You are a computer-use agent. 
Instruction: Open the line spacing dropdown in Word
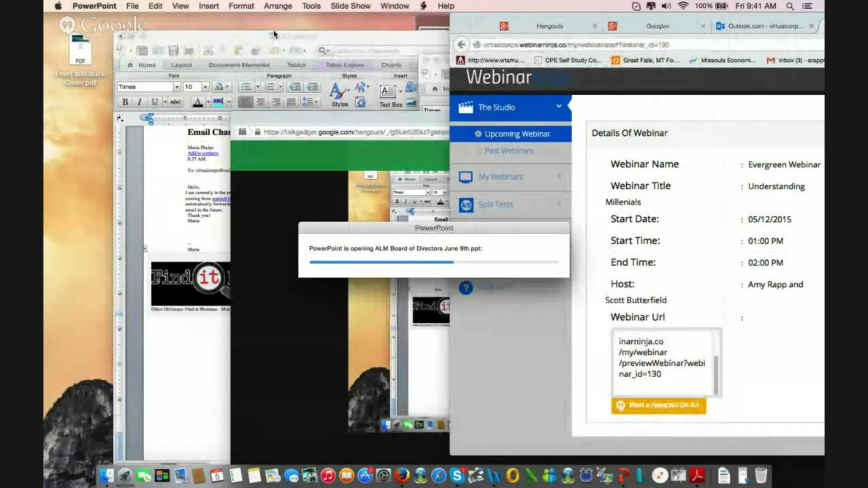(x=311, y=102)
